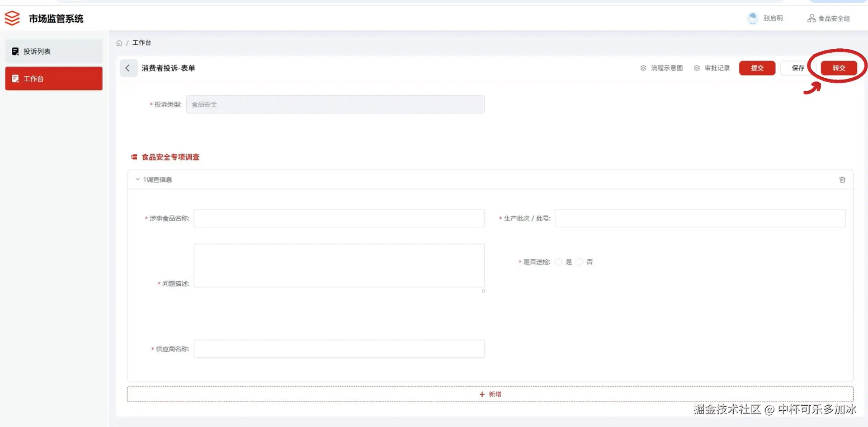
Task: Click the 投诉列表 sidebar icon
Action: tap(15, 52)
